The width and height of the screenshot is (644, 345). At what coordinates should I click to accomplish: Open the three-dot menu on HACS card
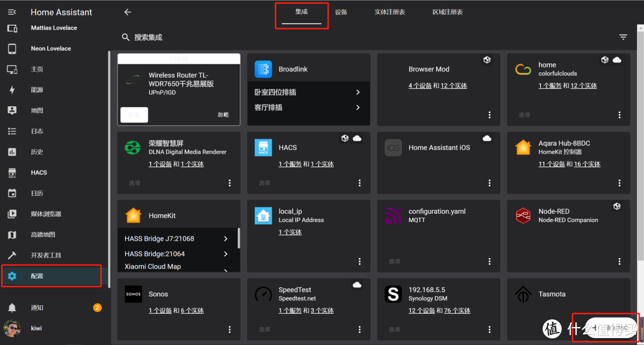pyautogui.click(x=360, y=183)
